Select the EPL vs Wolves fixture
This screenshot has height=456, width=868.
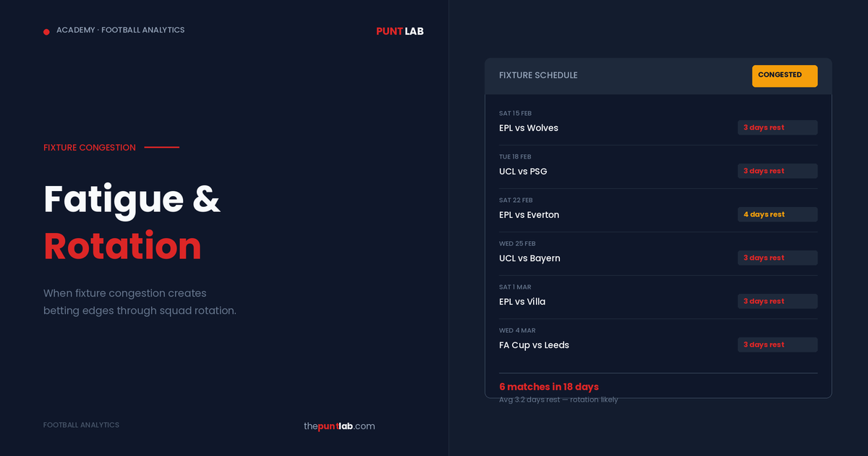pos(529,128)
